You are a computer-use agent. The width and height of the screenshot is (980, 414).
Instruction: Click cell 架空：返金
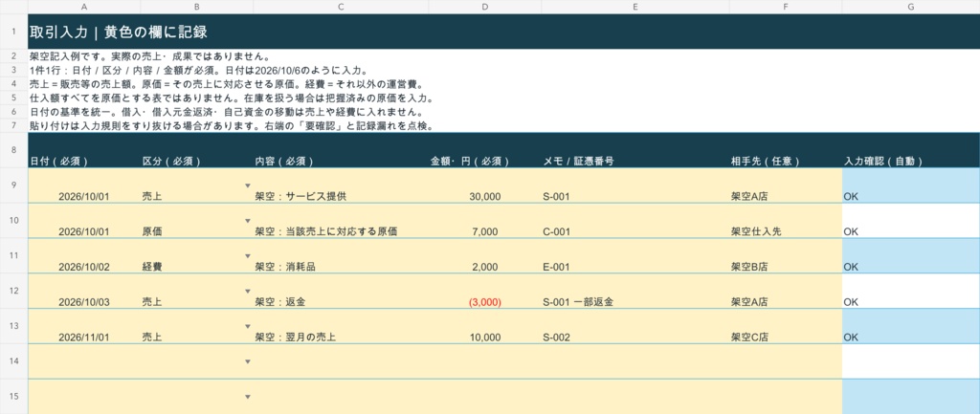click(x=341, y=291)
